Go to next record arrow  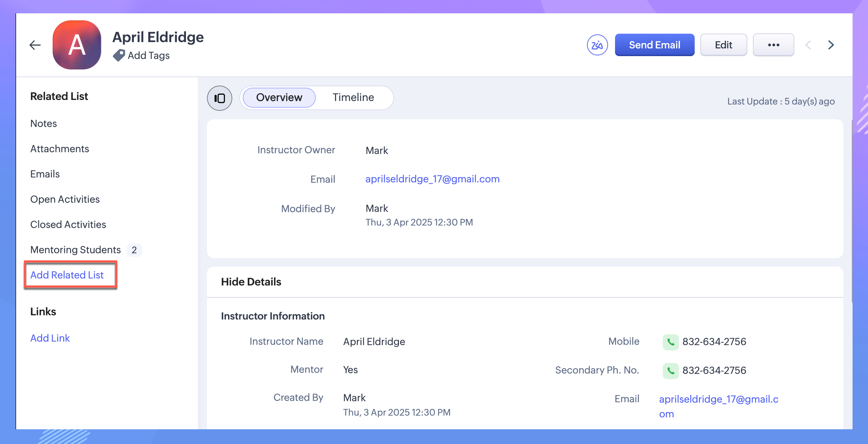click(831, 45)
